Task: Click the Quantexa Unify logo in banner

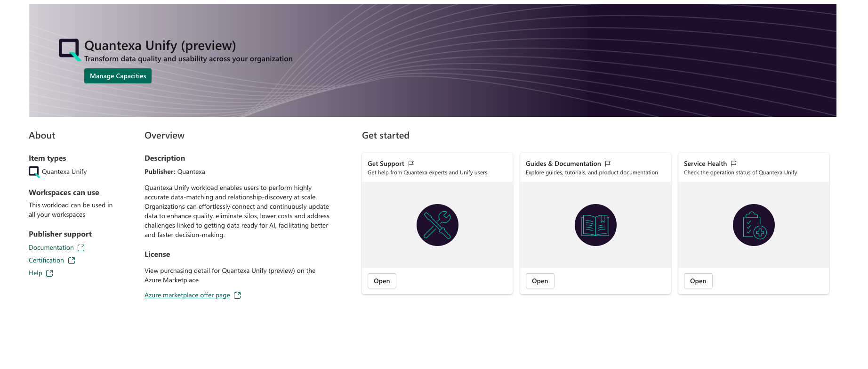Action: point(70,49)
